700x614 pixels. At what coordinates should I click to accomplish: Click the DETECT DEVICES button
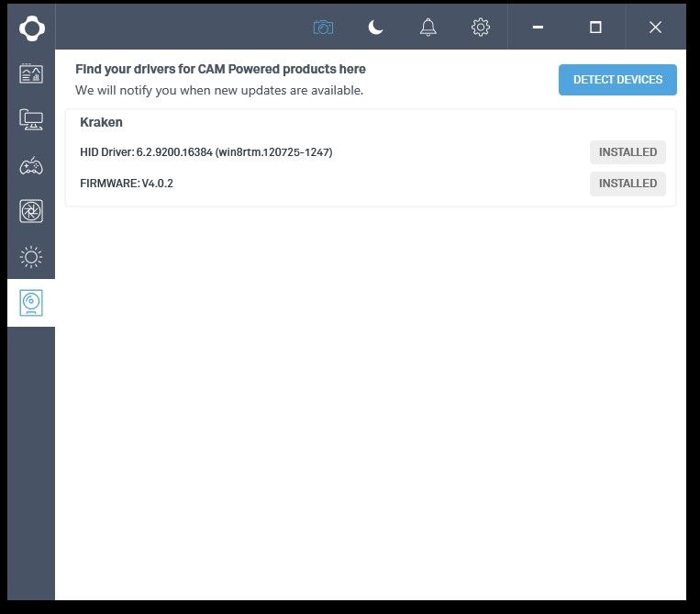point(617,80)
